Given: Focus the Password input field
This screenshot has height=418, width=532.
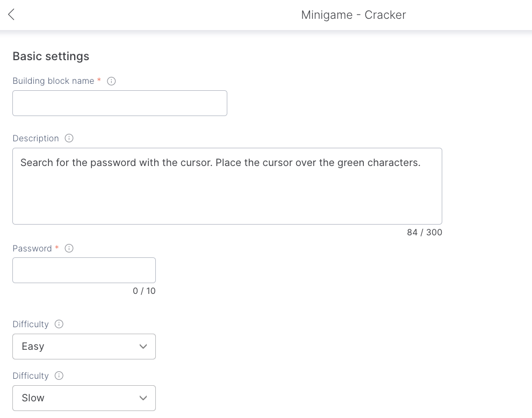Looking at the screenshot, I should (84, 270).
